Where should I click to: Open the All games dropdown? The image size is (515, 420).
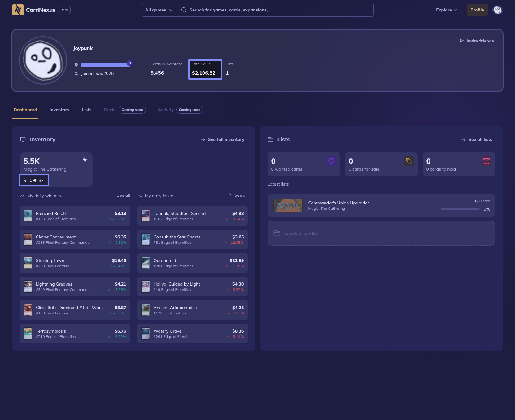click(159, 10)
